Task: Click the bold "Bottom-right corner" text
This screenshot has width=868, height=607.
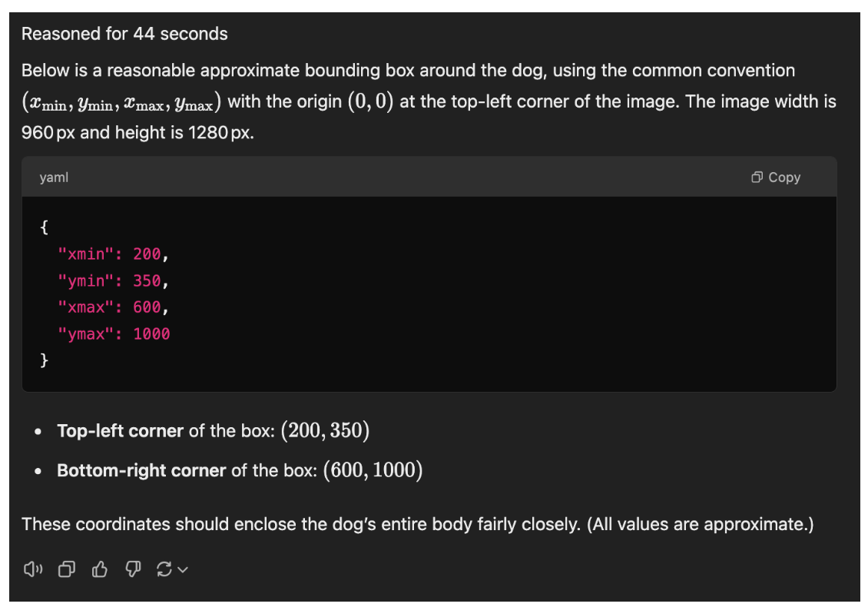Action: 141,470
